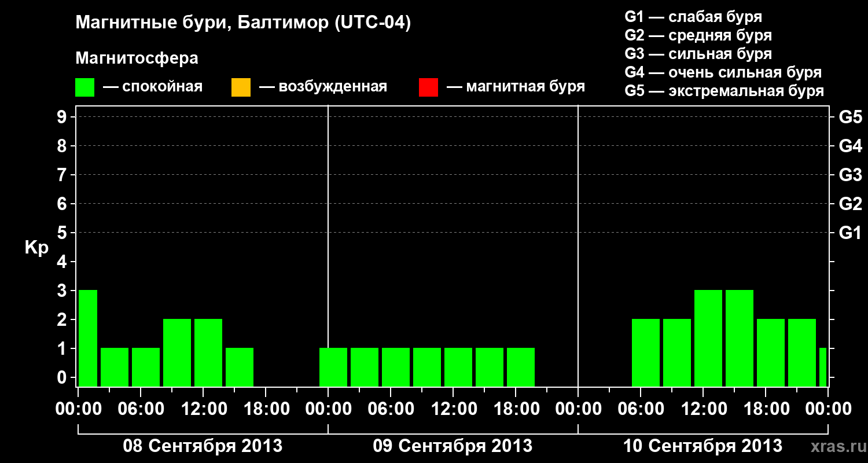The width and height of the screenshot is (868, 463).
Task: Click the Kp axis value 5
Action: point(63,233)
